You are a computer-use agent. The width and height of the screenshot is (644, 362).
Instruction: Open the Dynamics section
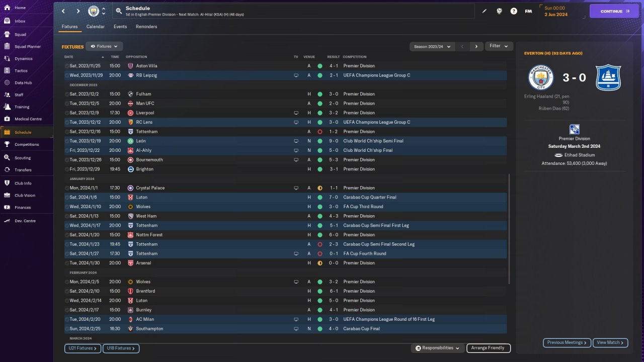23,59
